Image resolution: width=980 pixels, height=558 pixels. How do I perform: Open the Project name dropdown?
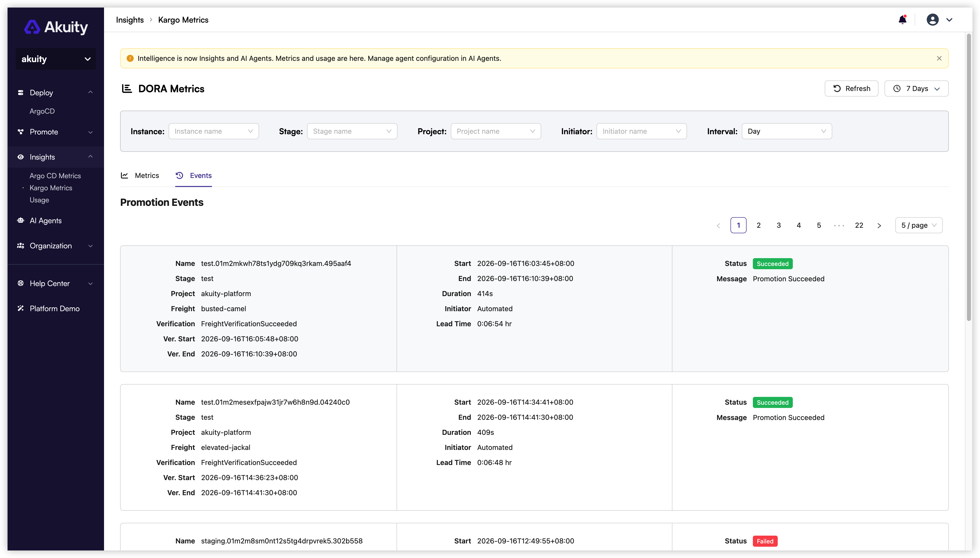coord(496,131)
